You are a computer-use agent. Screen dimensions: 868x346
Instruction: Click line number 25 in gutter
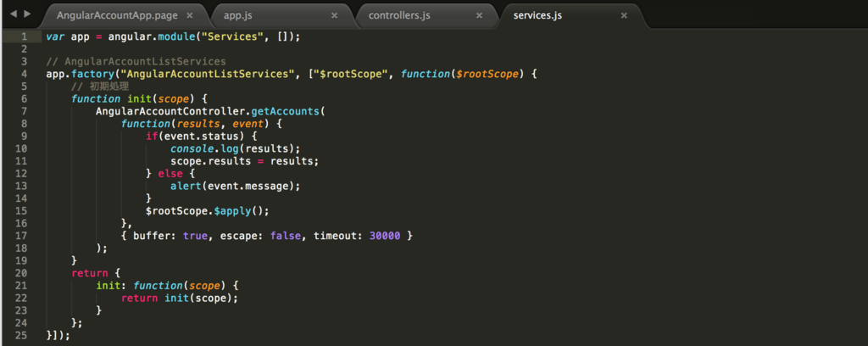[20, 335]
